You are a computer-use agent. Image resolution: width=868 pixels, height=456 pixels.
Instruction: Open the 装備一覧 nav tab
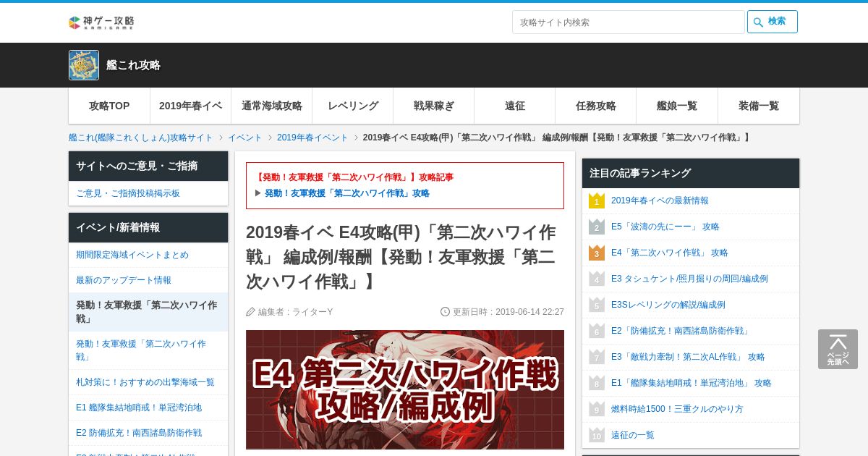759,106
